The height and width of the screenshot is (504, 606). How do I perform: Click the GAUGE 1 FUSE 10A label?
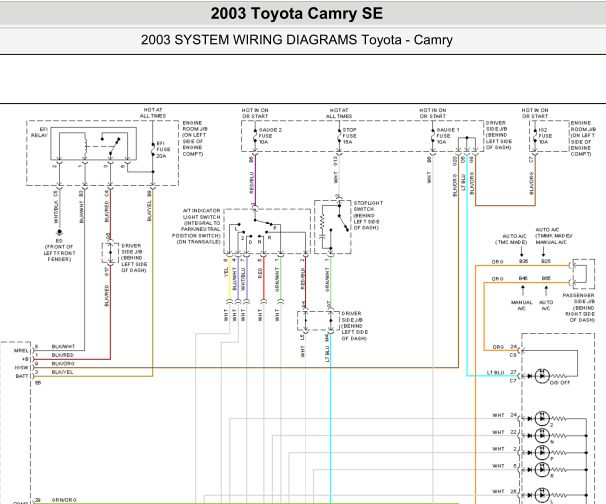coord(448,136)
